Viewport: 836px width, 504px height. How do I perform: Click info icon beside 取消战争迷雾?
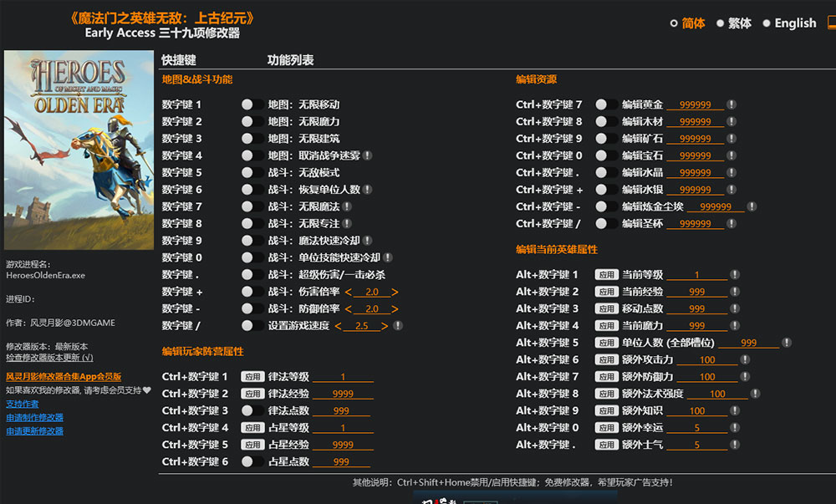pos(367,155)
